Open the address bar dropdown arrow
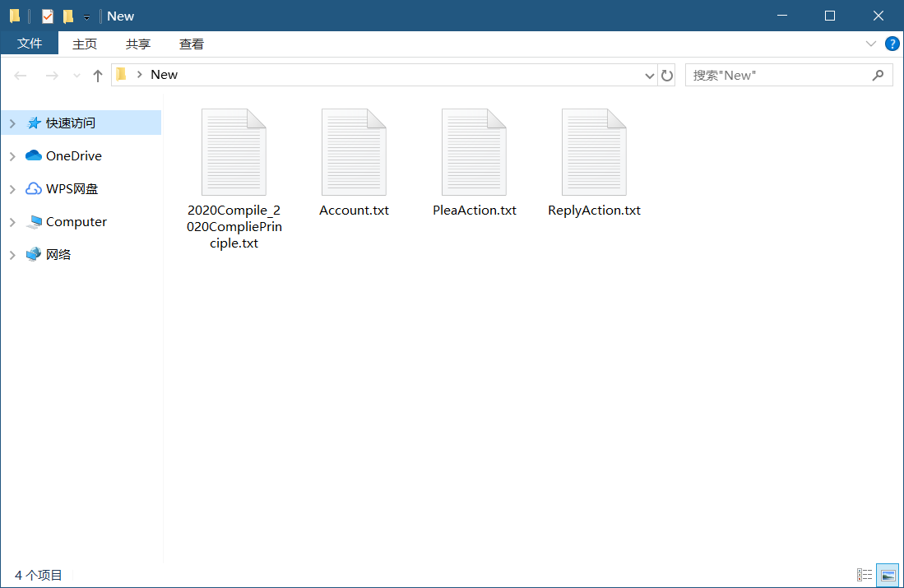Screen dimensions: 904x588 [649, 74]
